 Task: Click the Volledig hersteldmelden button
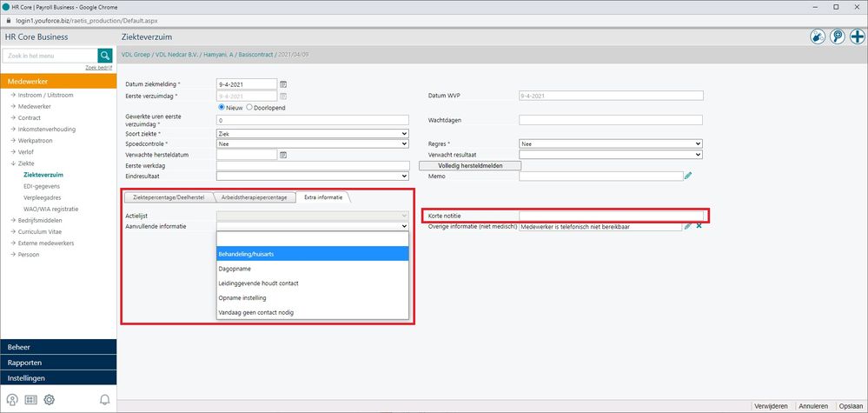point(470,165)
